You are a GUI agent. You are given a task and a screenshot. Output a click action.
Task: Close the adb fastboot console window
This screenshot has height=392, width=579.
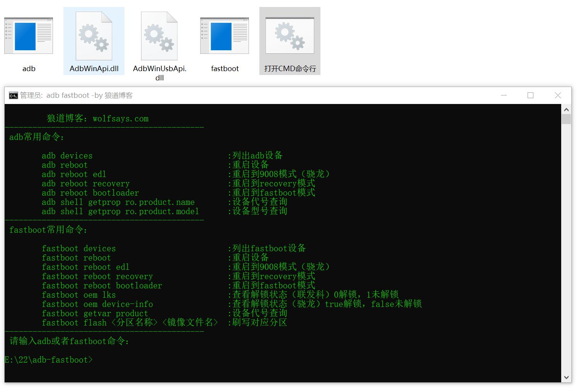click(x=558, y=95)
